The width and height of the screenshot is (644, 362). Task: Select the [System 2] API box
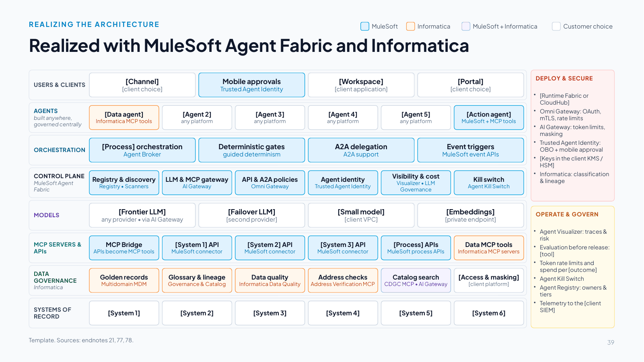[270, 248]
